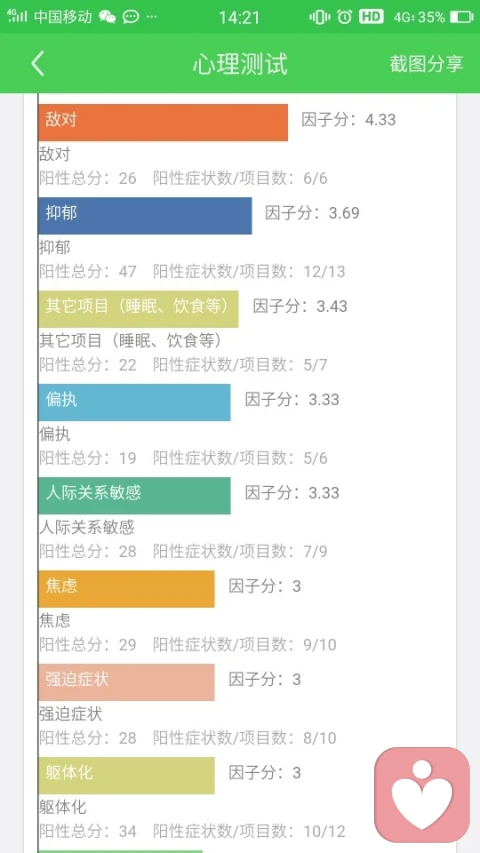Tap the vibrate mode status icon
480x853 pixels.
click(x=319, y=17)
